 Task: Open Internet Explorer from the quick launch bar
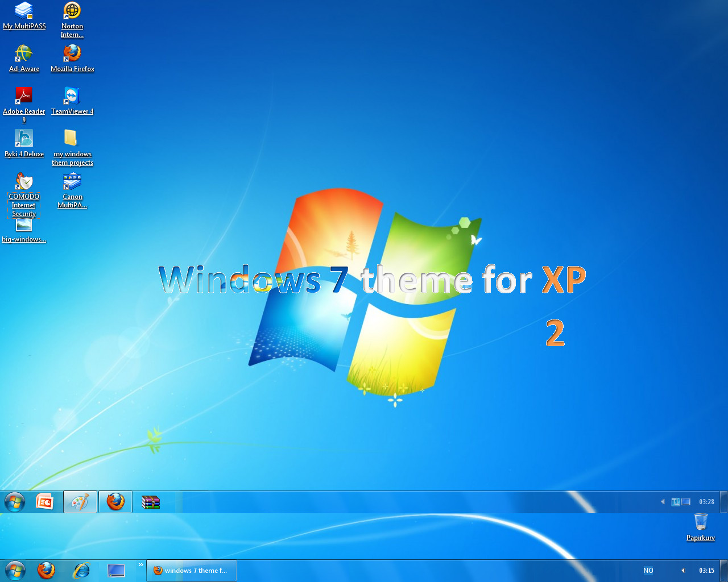[81, 570]
